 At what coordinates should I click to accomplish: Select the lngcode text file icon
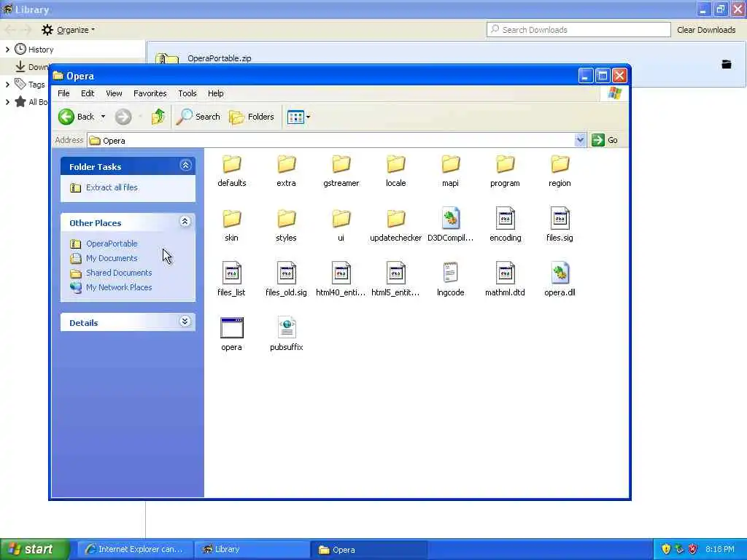coord(450,273)
